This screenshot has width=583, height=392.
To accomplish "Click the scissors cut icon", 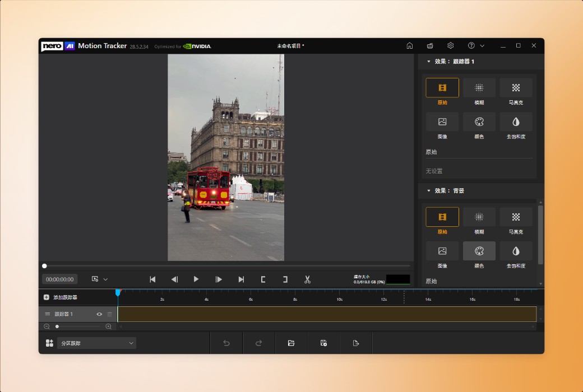I will (x=307, y=279).
